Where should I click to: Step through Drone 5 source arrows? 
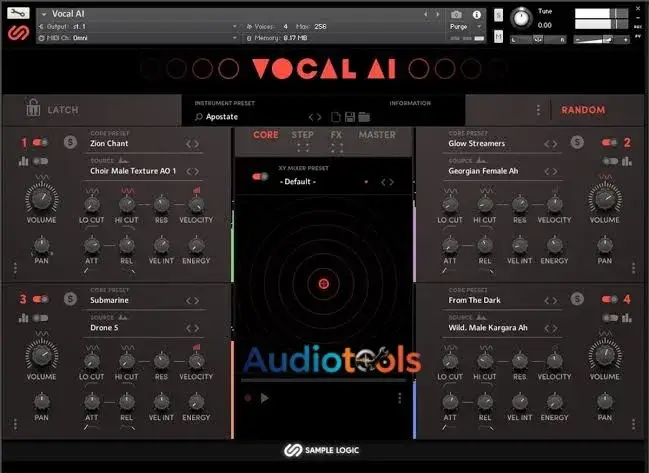coord(192,328)
